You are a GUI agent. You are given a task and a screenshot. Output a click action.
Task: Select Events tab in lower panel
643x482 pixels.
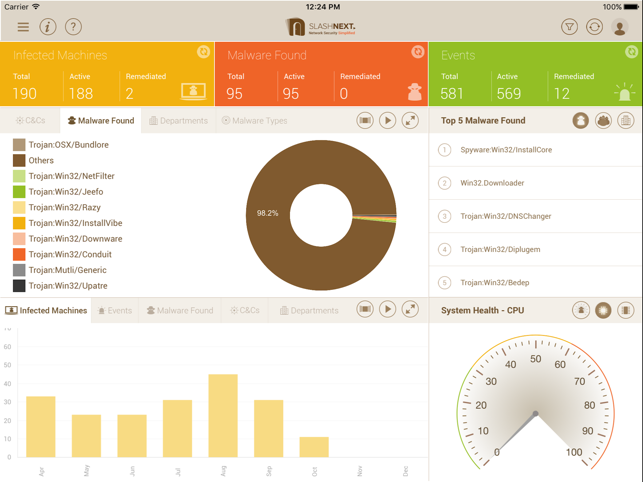[115, 311]
